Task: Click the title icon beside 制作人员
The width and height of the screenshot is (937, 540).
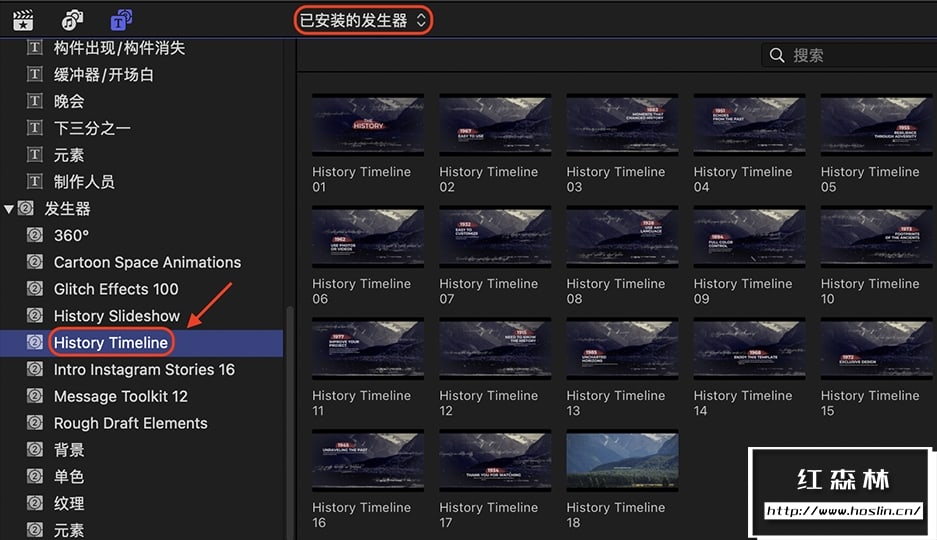Action: [x=35, y=181]
